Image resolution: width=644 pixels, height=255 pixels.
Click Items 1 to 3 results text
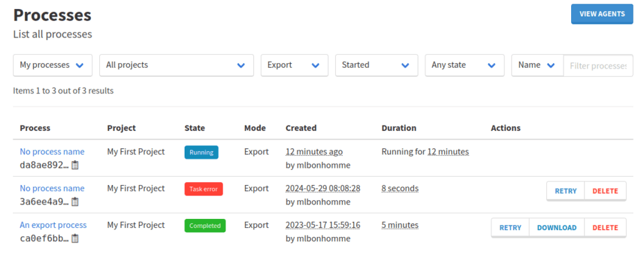(63, 91)
